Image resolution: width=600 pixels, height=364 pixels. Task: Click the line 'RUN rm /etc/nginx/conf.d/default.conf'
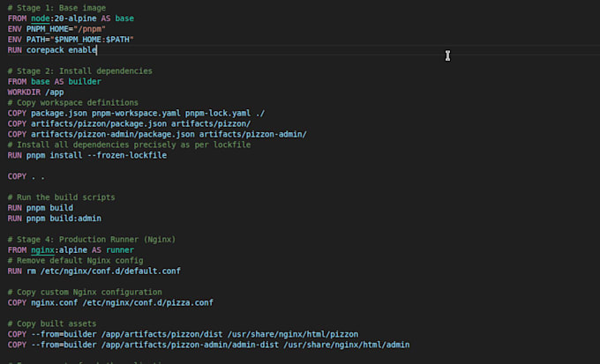(x=94, y=271)
